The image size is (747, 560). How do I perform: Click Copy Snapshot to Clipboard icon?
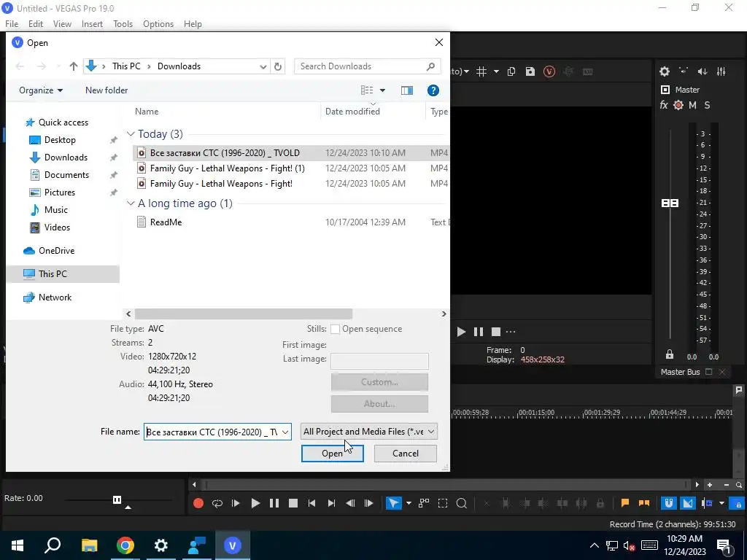511,71
